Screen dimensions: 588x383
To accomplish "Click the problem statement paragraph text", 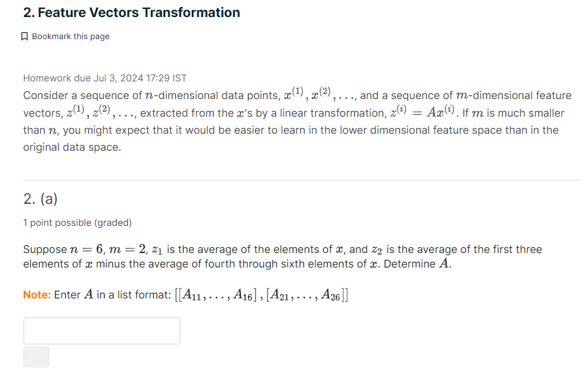I will [x=252, y=129].
